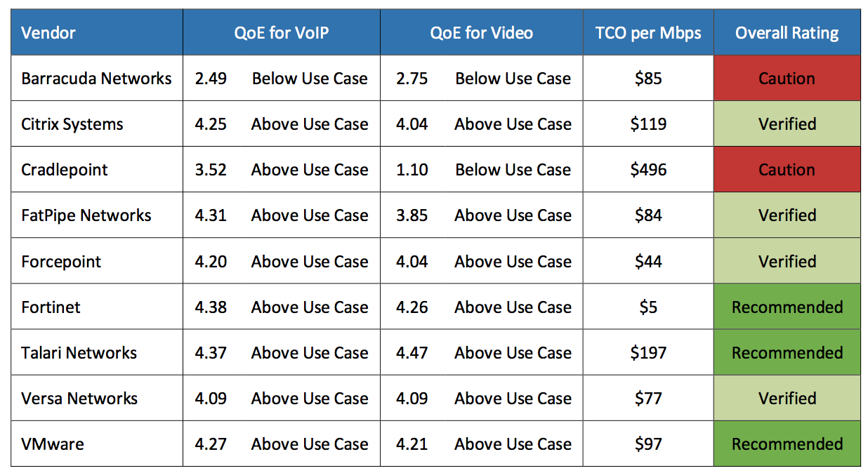Click the Barracuda Networks vendor cell

tap(96, 79)
